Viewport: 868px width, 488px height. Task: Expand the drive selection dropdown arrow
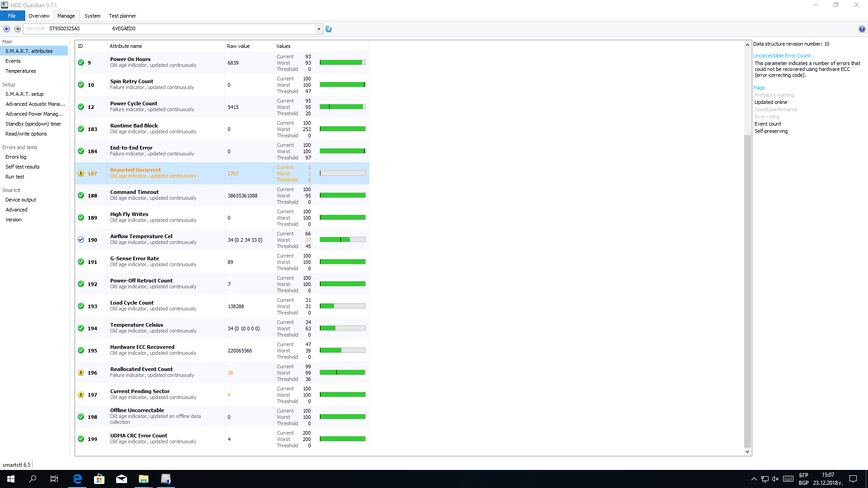[x=319, y=29]
